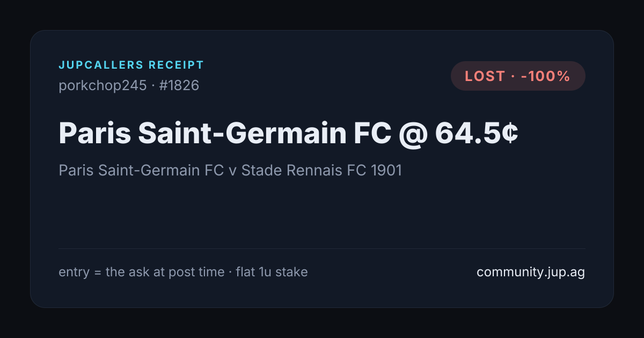Click the lowercase v between the team names

point(232,171)
